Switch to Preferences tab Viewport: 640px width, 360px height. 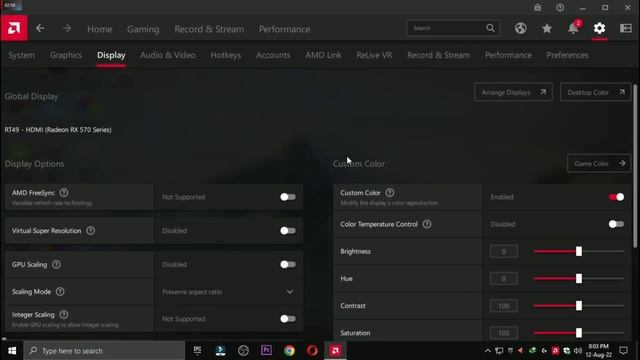[x=567, y=55]
